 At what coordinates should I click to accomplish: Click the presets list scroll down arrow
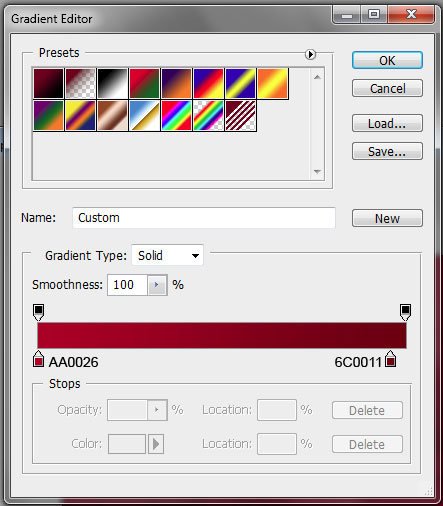click(317, 171)
